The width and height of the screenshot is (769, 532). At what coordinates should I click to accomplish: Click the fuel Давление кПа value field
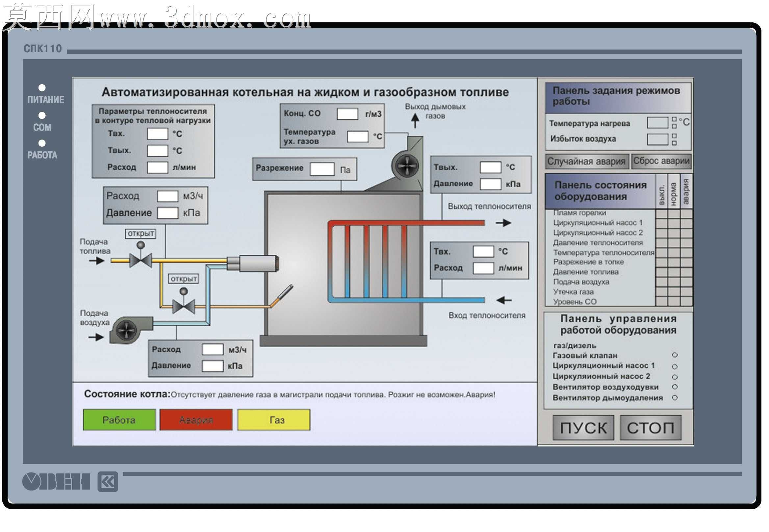pos(168,213)
